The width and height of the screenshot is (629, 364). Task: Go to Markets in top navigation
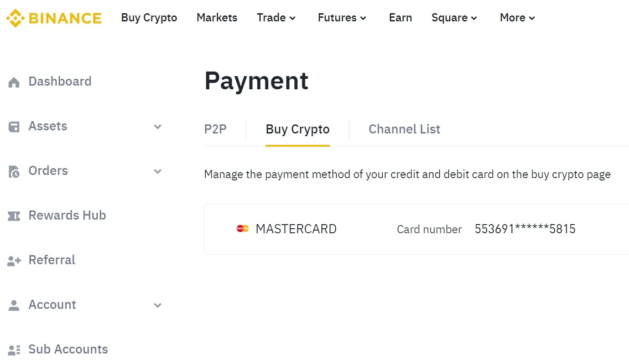[x=217, y=18]
